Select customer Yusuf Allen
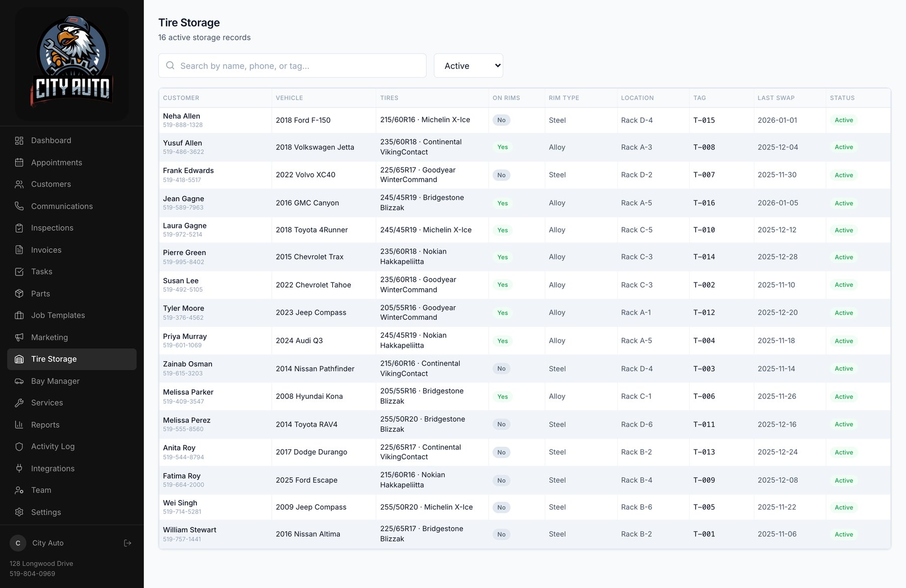 click(x=183, y=143)
